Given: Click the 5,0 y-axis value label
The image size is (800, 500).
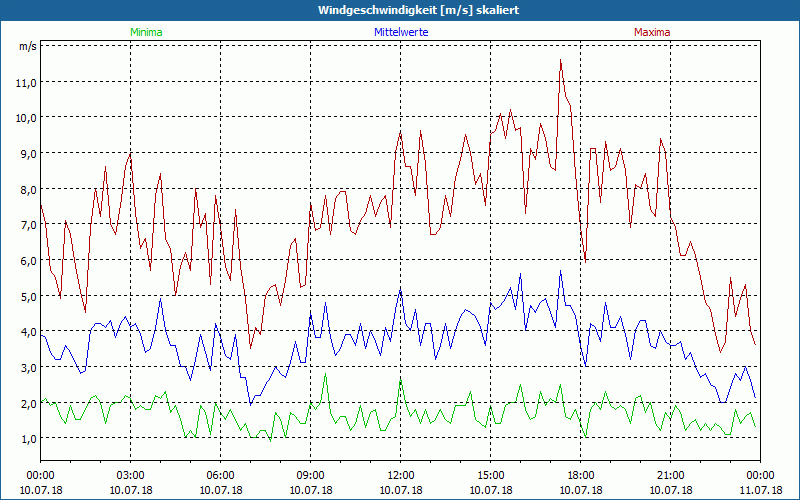Looking at the screenshot, I should [x=28, y=296].
